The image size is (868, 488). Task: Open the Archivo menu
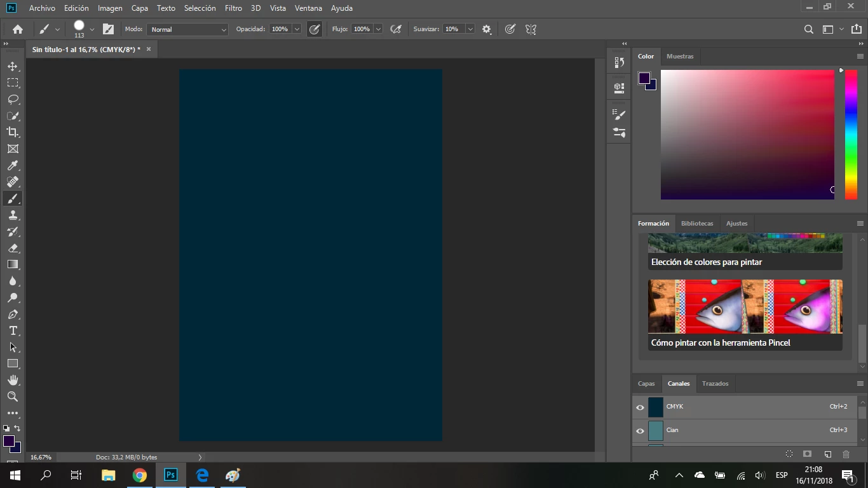(x=42, y=8)
